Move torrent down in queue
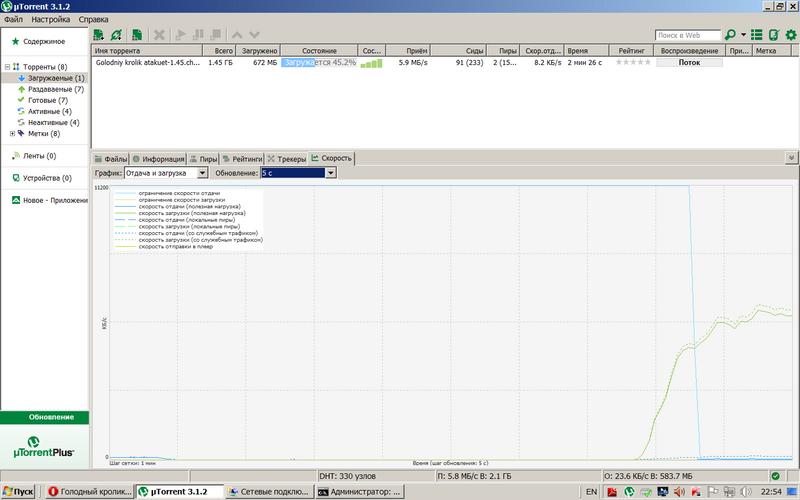 [254, 35]
